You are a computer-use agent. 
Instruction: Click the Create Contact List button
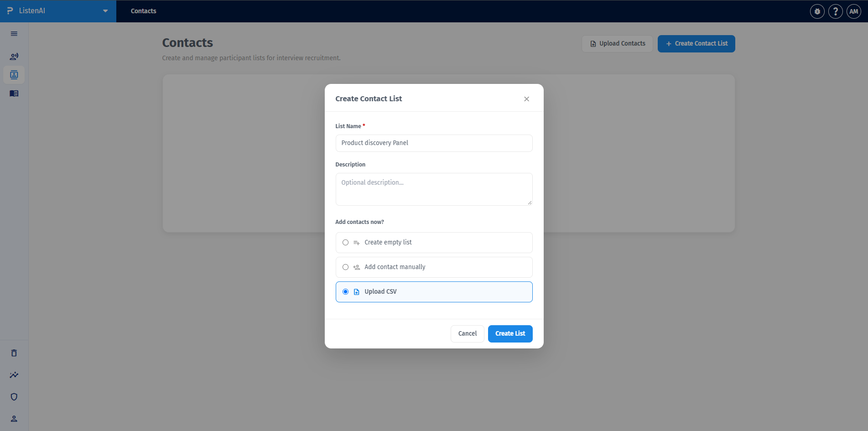click(696, 44)
